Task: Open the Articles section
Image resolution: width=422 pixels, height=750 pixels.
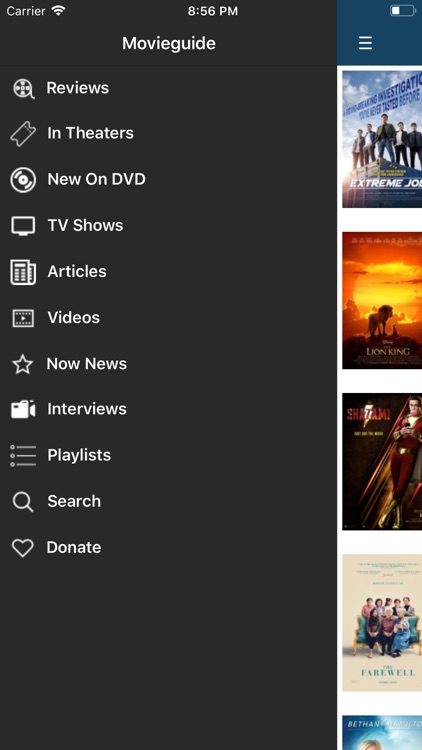Action: pyautogui.click(x=77, y=272)
